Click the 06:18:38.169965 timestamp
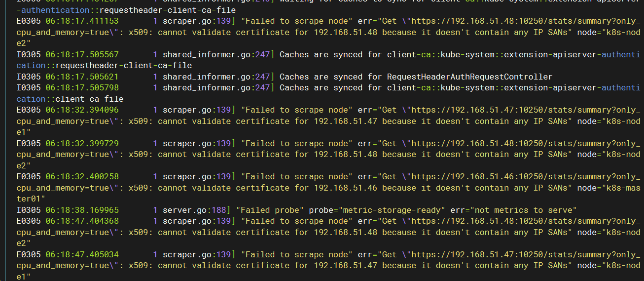Viewport: 644px width, 281px height. (82, 210)
